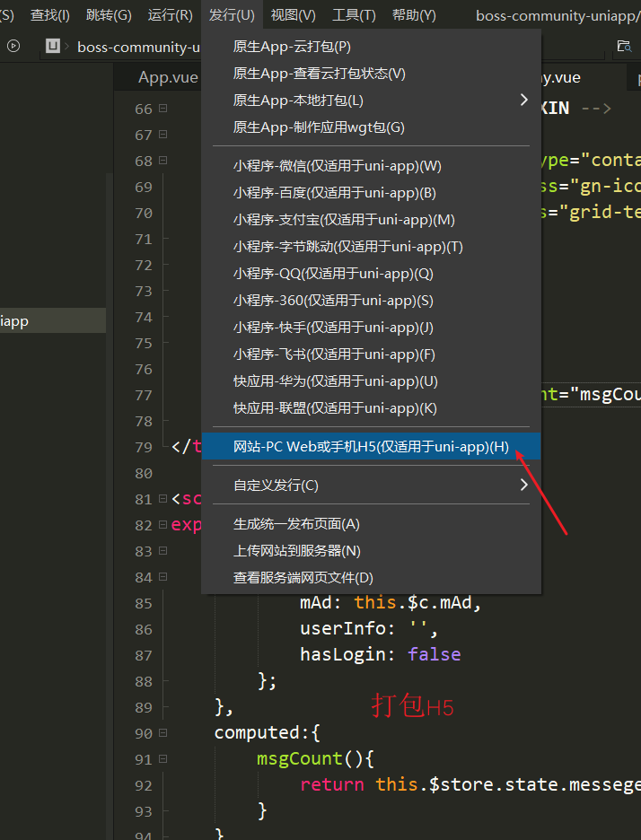Collapse code fold at line 91
Viewport: 641px width, 840px height.
point(162,759)
